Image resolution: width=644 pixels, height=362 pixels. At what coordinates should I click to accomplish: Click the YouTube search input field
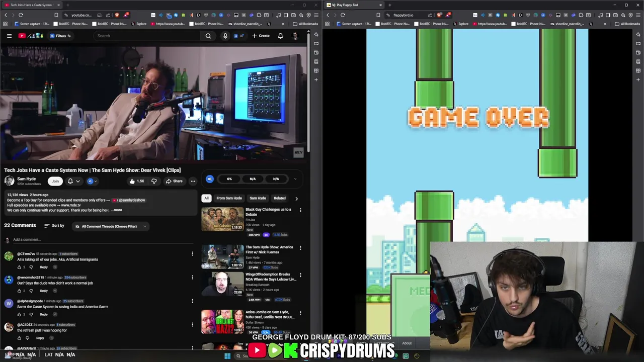pos(148,36)
